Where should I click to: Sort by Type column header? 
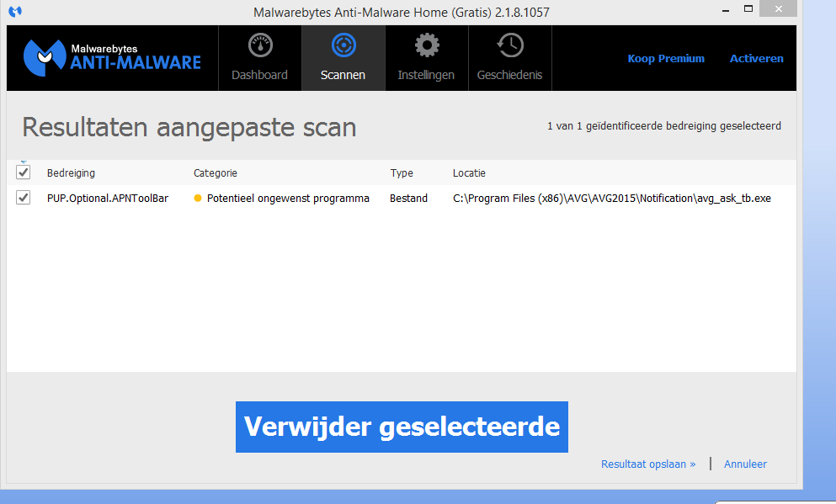(402, 173)
